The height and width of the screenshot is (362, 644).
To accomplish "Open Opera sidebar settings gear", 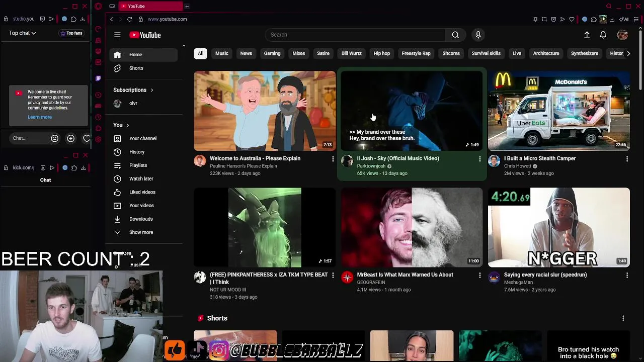I will [98, 139].
